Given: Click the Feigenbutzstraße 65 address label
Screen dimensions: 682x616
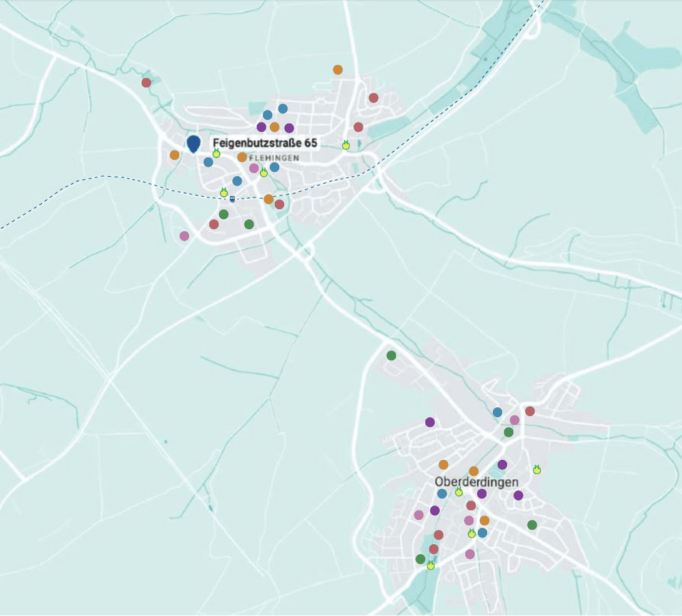Looking at the screenshot, I should [265, 143].
